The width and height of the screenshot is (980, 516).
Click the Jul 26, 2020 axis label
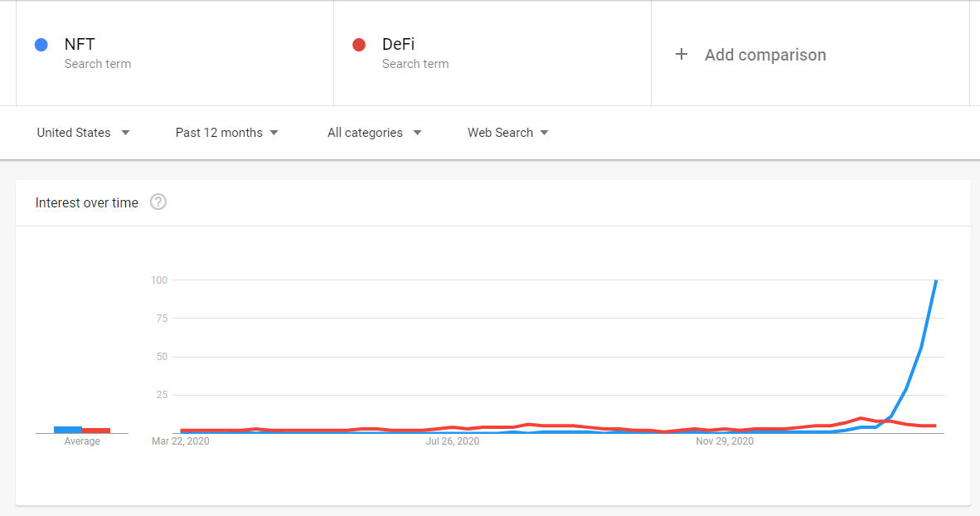tap(453, 441)
